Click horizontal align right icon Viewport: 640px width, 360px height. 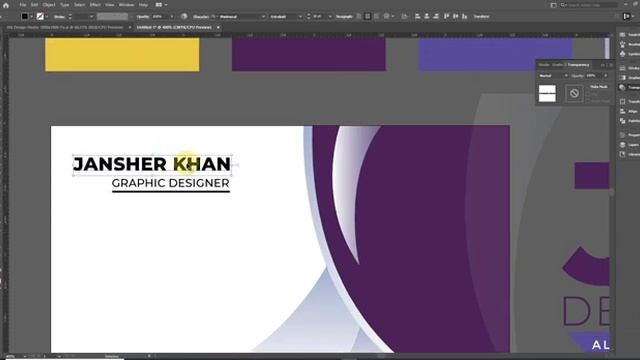(x=436, y=16)
